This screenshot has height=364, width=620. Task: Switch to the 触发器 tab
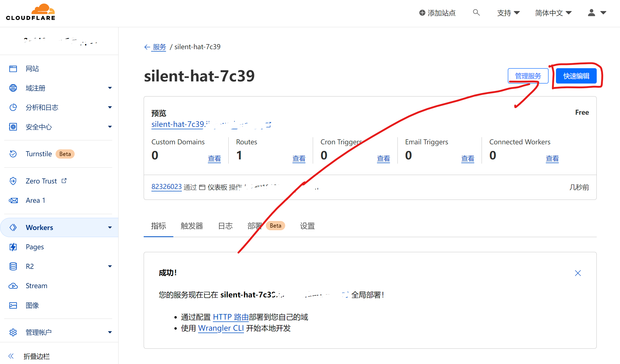(x=192, y=226)
